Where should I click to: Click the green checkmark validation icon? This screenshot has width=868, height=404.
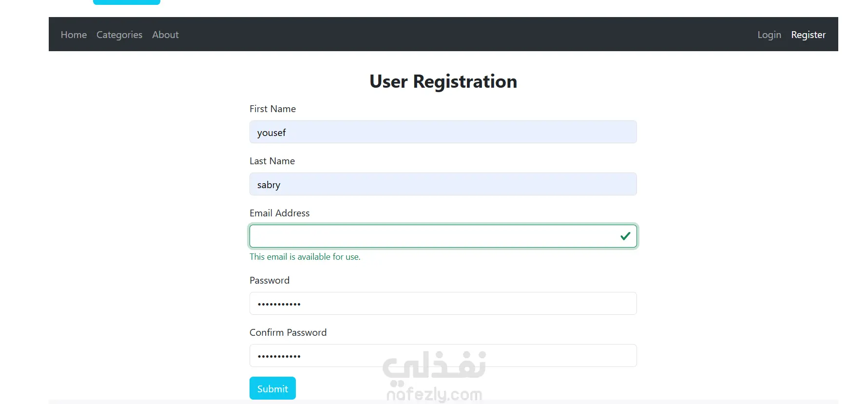625,236
